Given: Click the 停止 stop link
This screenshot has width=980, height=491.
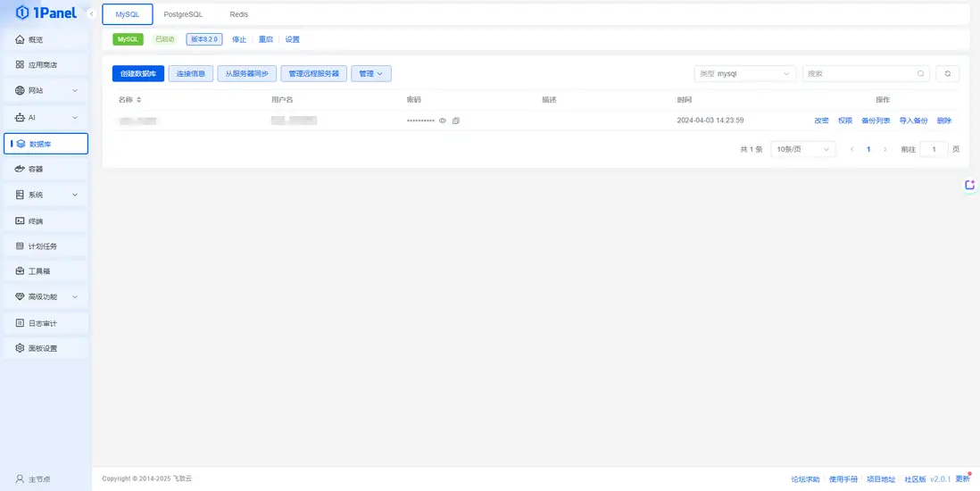Looking at the screenshot, I should click(x=239, y=39).
